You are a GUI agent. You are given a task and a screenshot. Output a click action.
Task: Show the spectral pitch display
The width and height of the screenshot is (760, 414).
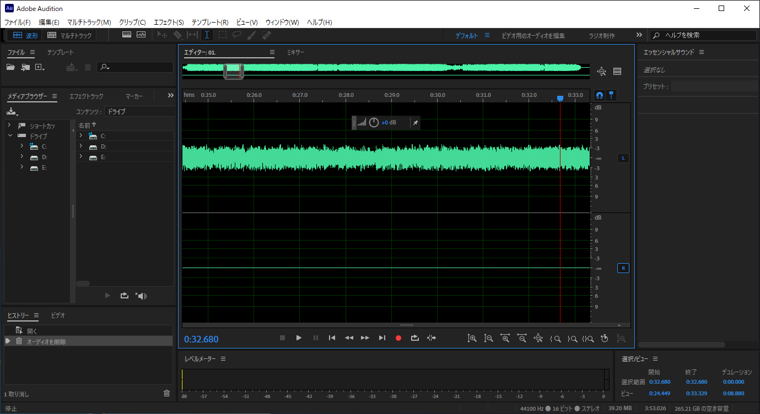click(141, 35)
